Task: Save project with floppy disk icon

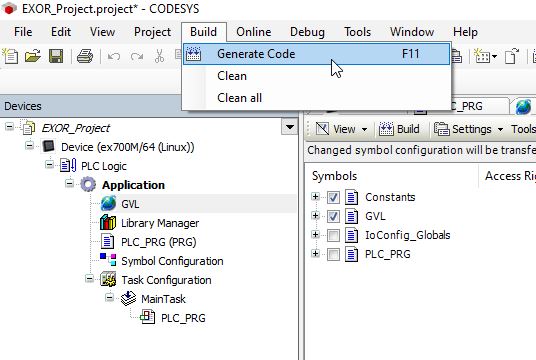Action: (56, 56)
